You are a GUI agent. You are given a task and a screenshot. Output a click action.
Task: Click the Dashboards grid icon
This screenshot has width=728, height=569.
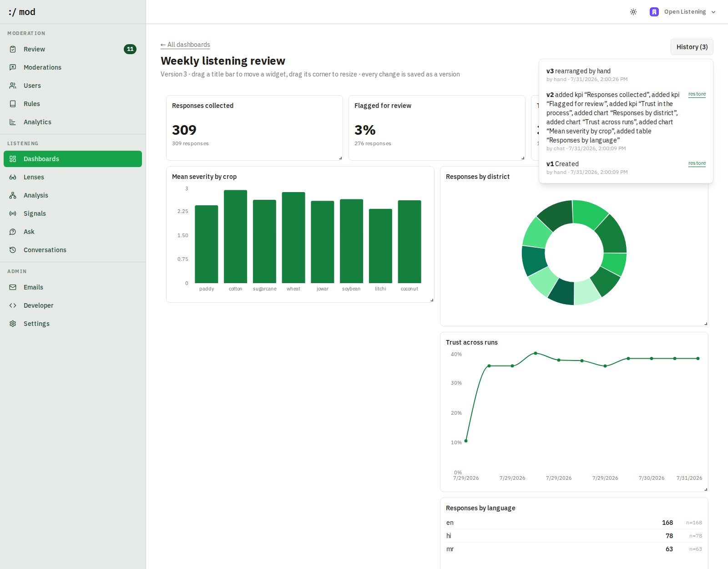click(13, 159)
